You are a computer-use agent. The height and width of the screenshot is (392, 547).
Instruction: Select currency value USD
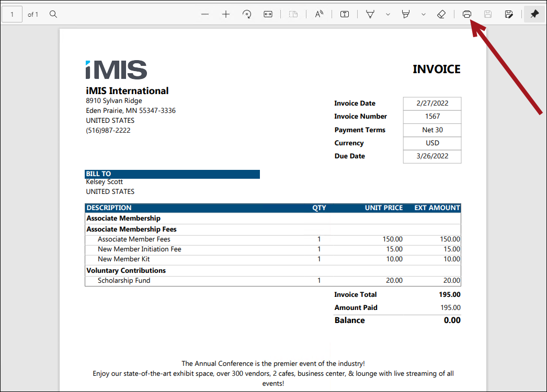click(432, 143)
